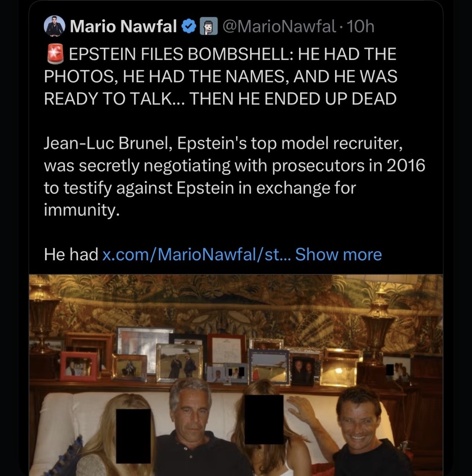Click the word immunity in the post
This screenshot has width=472, height=476.
(x=81, y=210)
